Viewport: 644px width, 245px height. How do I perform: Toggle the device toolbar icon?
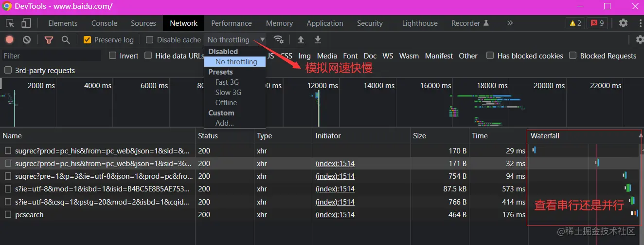pyautogui.click(x=26, y=23)
